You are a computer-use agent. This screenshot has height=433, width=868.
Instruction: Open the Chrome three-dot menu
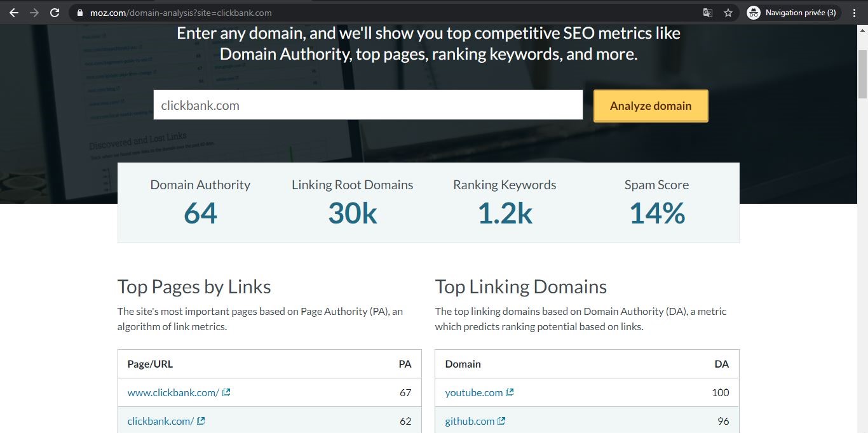(x=854, y=13)
